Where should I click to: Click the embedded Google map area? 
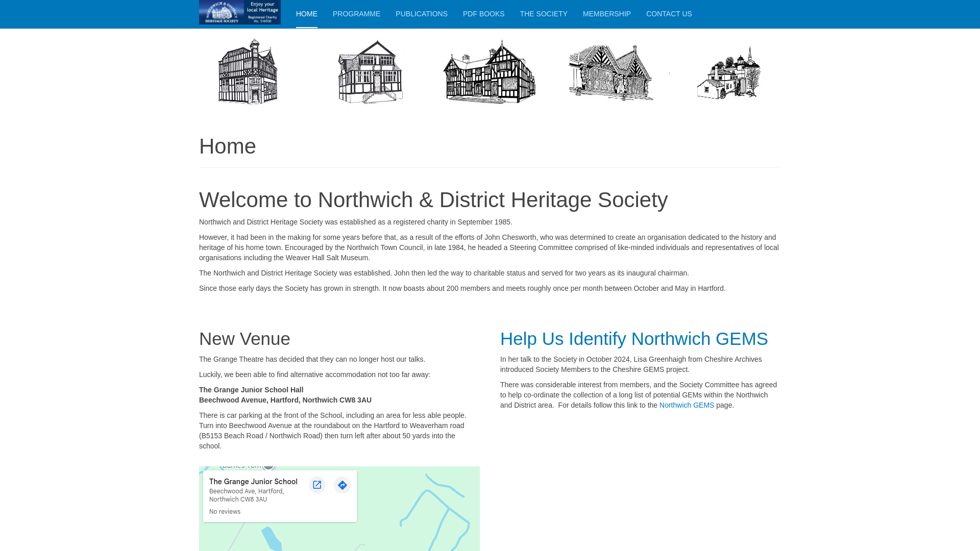tap(339, 509)
